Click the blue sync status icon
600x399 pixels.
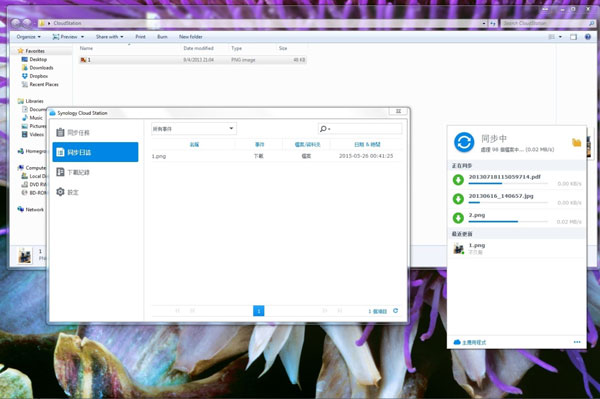(464, 142)
